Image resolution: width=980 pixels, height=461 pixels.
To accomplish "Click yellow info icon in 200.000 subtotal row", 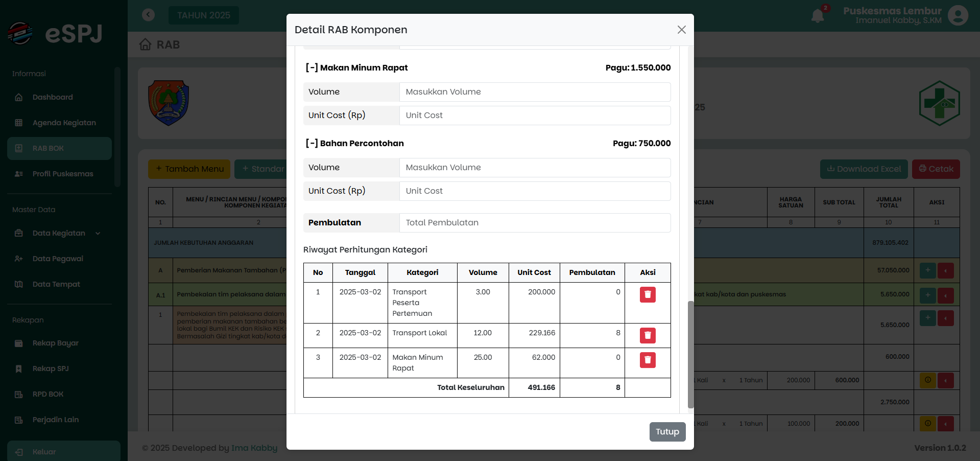I will [928, 424].
